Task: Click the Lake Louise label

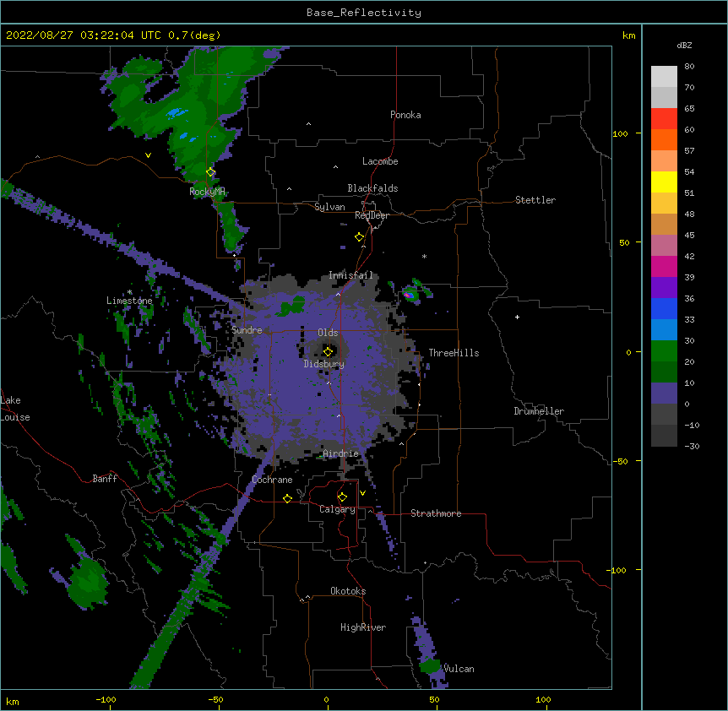Action: (15, 409)
